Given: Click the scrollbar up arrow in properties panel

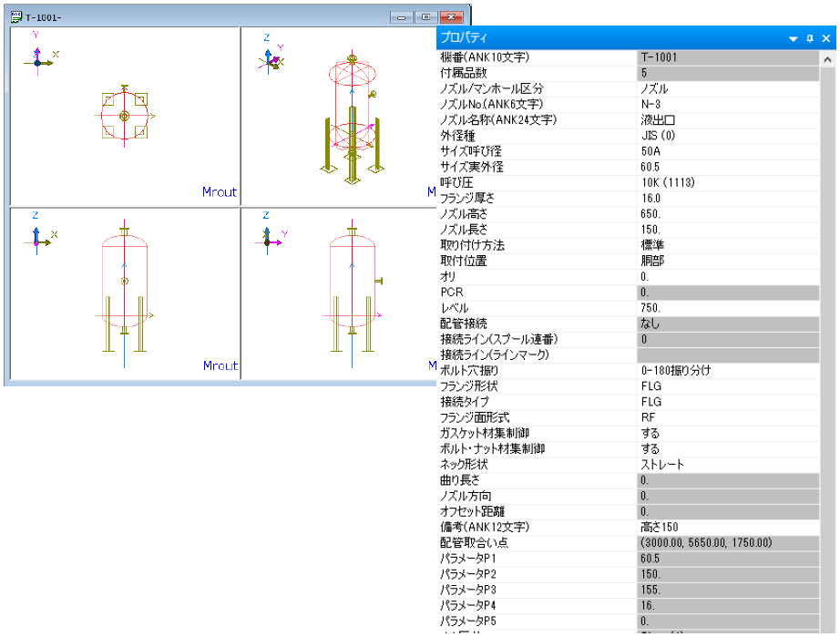Looking at the screenshot, I should 827,60.
